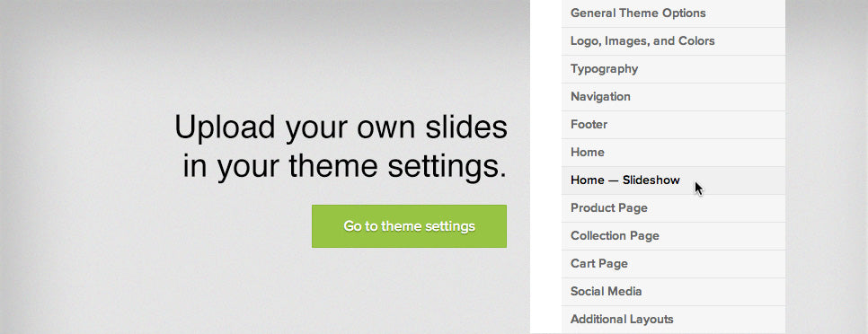The image size is (868, 334).
Task: Click the white margin left of settings list
Action: pyautogui.click(x=545, y=166)
